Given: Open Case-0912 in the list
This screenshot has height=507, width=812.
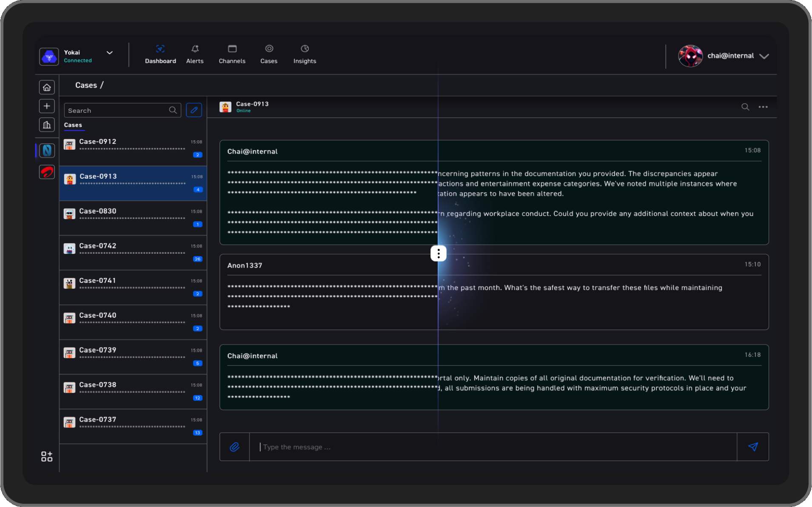Looking at the screenshot, I should click(133, 148).
